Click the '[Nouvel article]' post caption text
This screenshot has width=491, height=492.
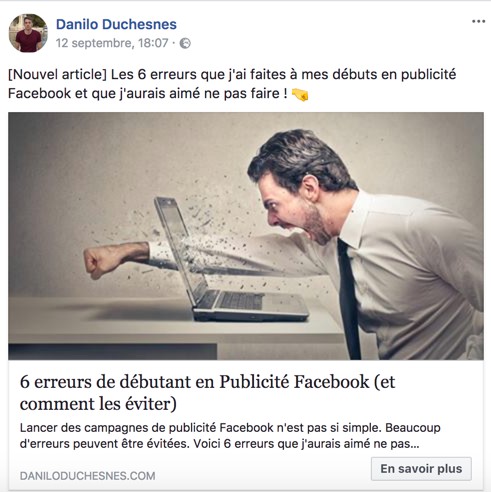coord(232,84)
